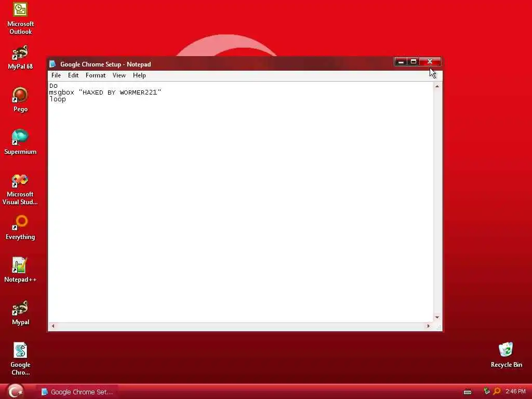Close the Notepad window

[x=430, y=61]
